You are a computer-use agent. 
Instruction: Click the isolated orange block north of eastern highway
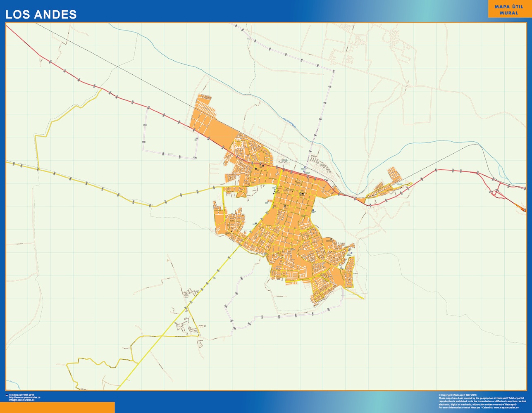coord(395,174)
